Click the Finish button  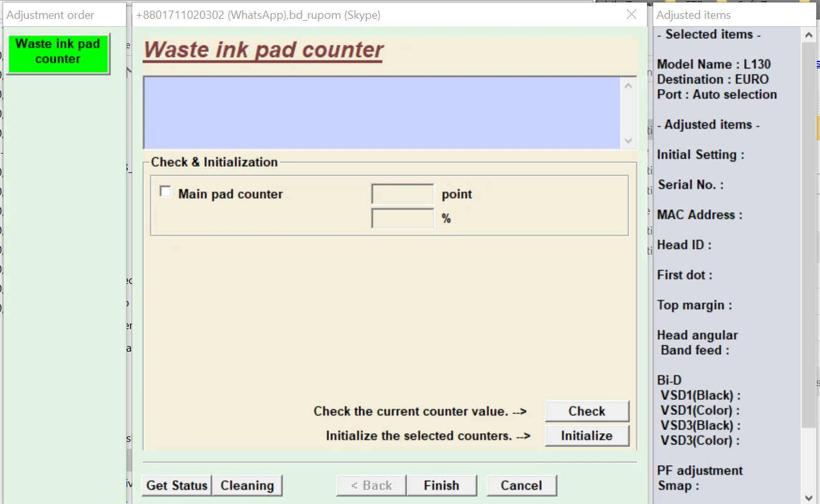tap(441, 485)
